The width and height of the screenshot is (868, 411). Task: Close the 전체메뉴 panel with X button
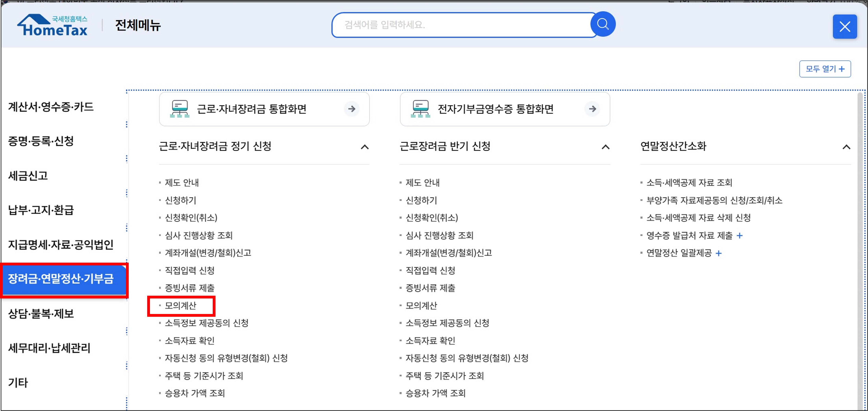844,27
